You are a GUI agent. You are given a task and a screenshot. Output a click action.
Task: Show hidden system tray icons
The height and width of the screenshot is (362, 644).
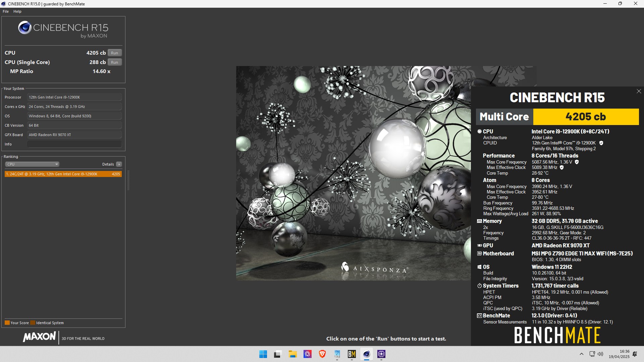(x=582, y=354)
